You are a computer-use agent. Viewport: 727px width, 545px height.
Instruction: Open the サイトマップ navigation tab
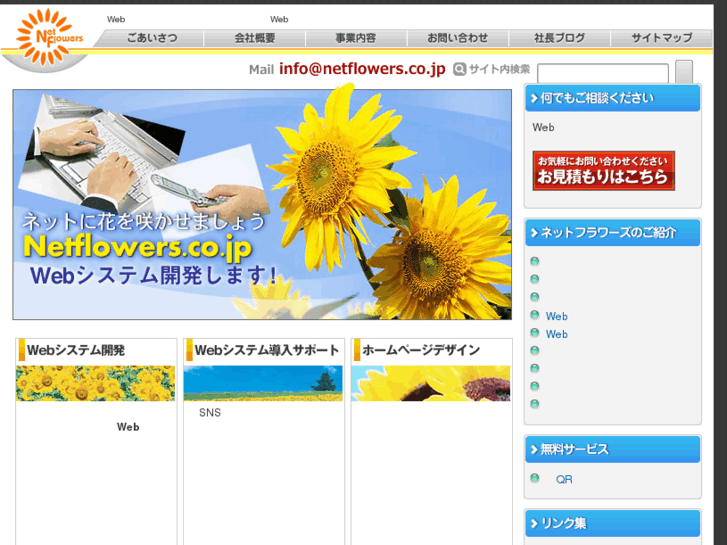point(662,38)
